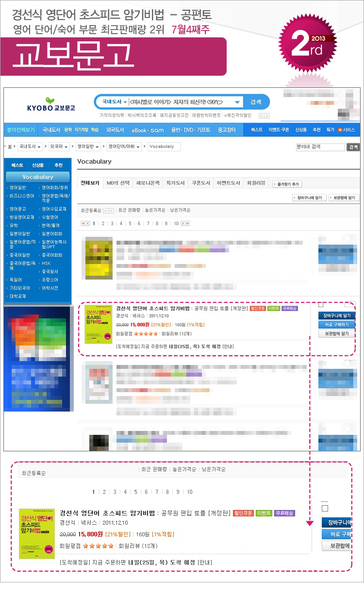Click 이벤트·쿠폰 in the navigation
This screenshot has height=595, width=364.
[279, 130]
